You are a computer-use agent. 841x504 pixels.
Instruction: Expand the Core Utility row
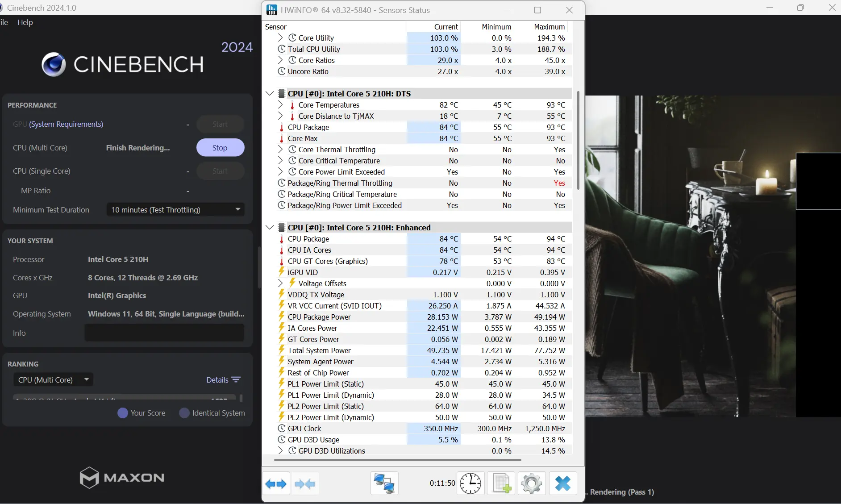[x=280, y=38]
